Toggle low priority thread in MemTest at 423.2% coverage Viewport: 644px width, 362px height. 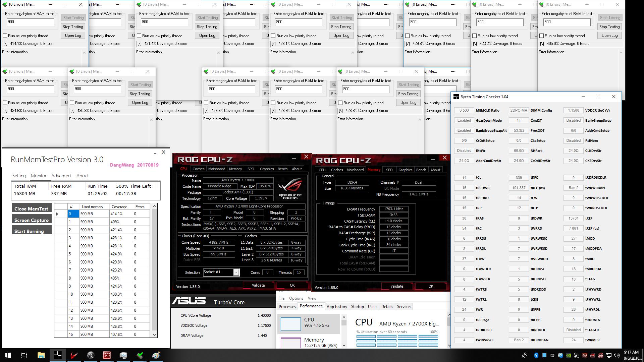[x=475, y=36]
